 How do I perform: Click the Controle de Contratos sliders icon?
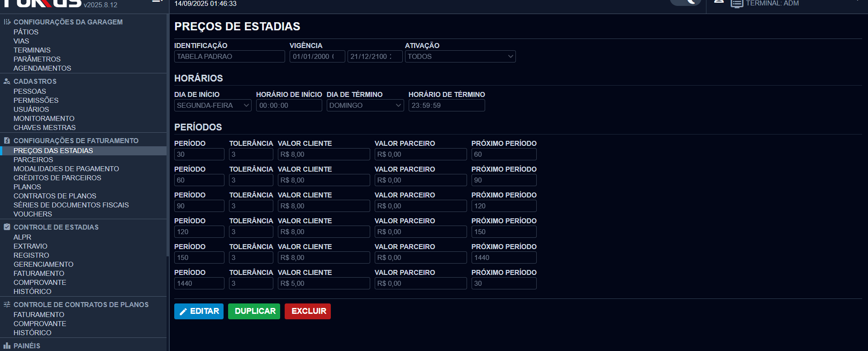point(7,305)
